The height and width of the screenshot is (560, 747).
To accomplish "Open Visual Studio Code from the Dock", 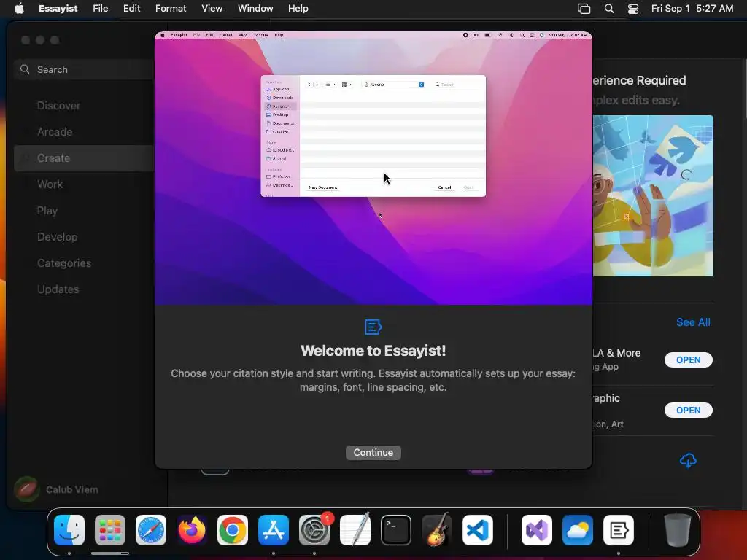I will pos(478,530).
